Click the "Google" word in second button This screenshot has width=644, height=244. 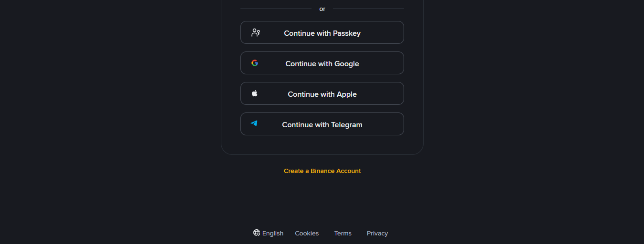pyautogui.click(x=347, y=64)
